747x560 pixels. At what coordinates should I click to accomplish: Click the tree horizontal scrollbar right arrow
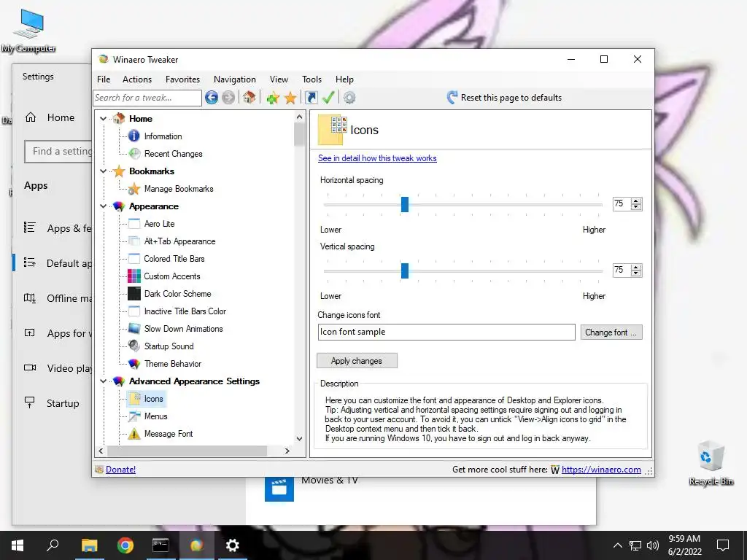click(x=287, y=451)
